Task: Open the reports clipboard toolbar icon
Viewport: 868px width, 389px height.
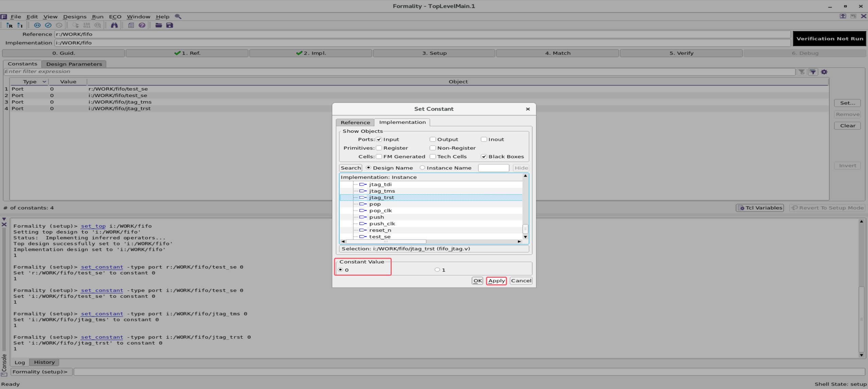Action: [131, 25]
